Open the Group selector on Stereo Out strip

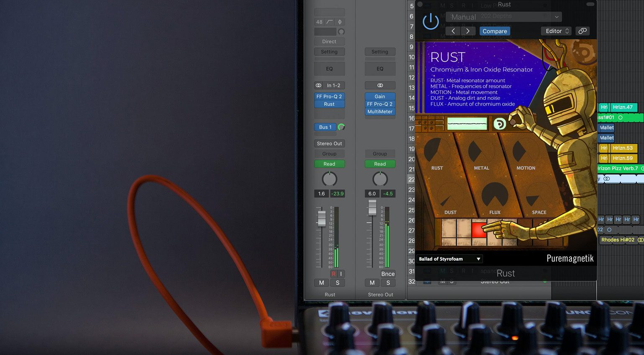pos(380,154)
